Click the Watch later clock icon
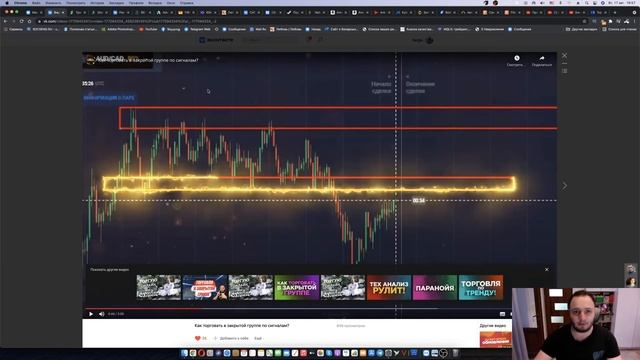 coord(517,58)
